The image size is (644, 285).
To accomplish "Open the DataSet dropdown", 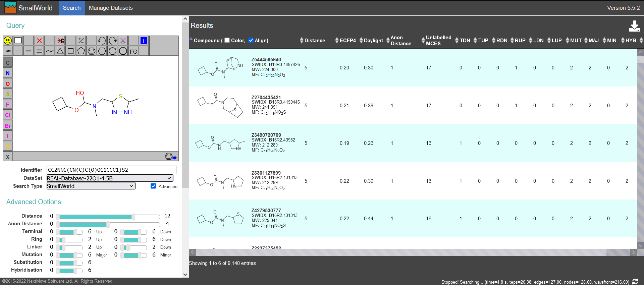I will 110,178.
